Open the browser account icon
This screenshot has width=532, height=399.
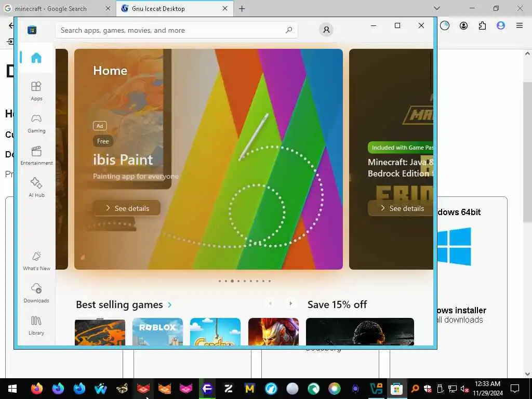tap(463, 25)
